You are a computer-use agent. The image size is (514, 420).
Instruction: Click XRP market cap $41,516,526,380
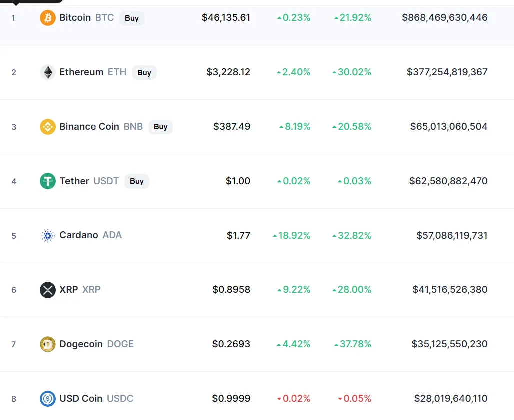coord(450,289)
